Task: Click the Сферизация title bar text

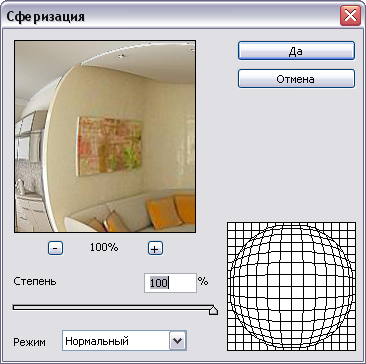Action: pyautogui.click(x=46, y=16)
